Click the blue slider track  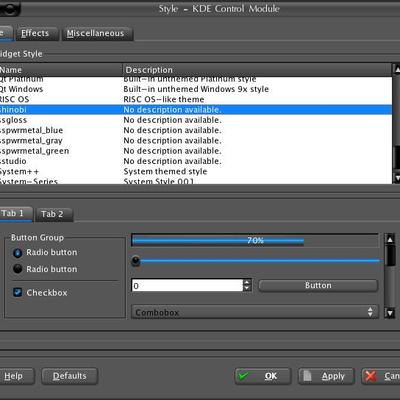pyautogui.click(x=260, y=261)
